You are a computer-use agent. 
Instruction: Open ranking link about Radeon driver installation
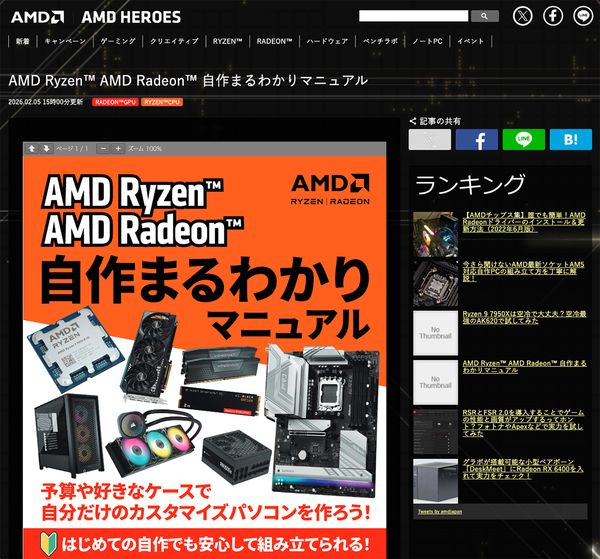tap(524, 222)
